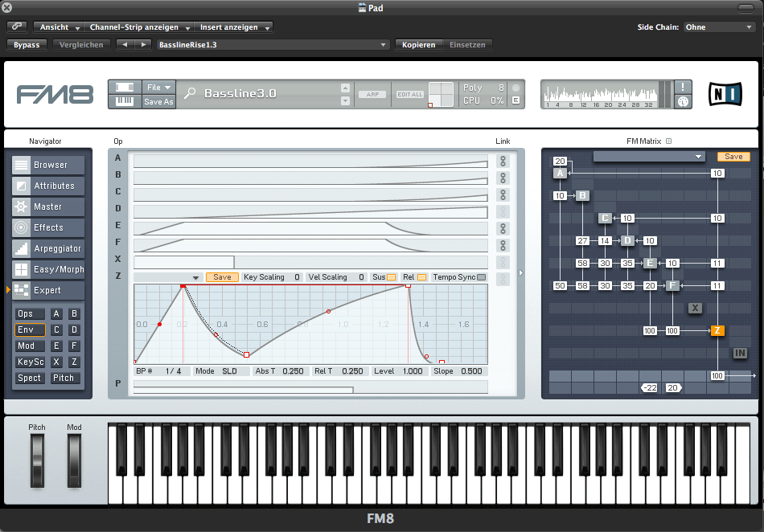This screenshot has width=764, height=532.
Task: Select the Mod page in Navigator
Action: 29,346
